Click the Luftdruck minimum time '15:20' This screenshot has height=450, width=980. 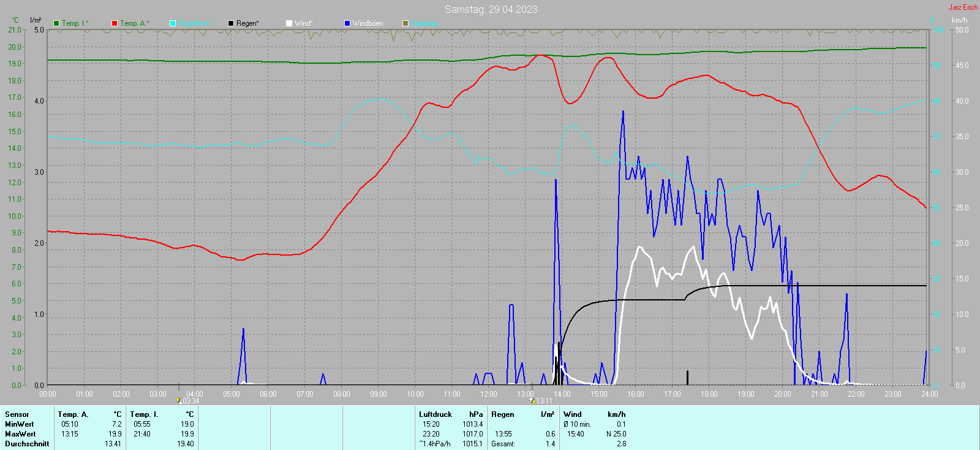point(431,424)
